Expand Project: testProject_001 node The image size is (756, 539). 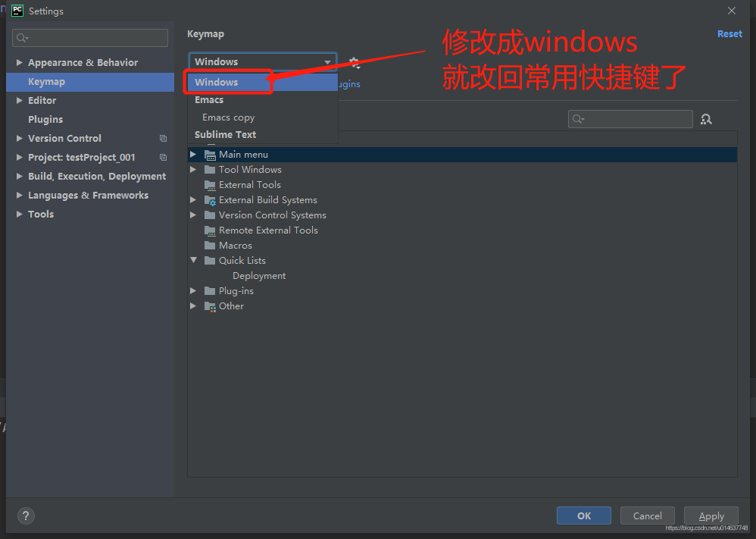point(19,158)
